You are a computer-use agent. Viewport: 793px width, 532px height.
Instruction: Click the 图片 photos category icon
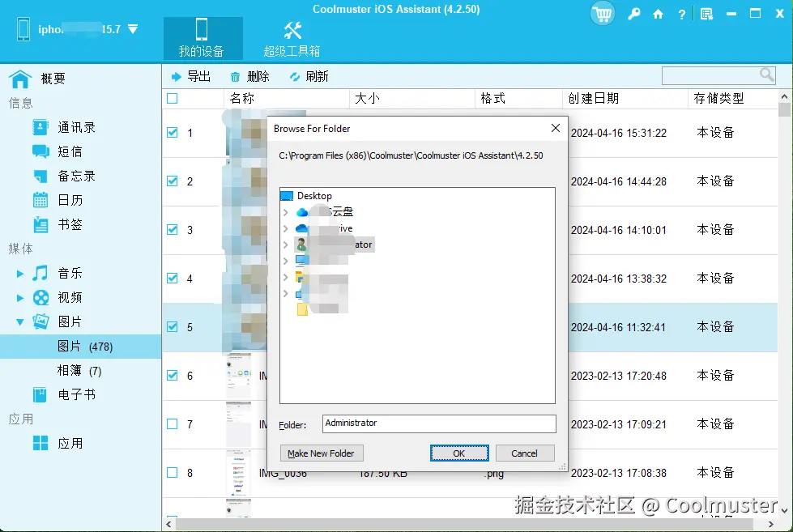coord(41,321)
